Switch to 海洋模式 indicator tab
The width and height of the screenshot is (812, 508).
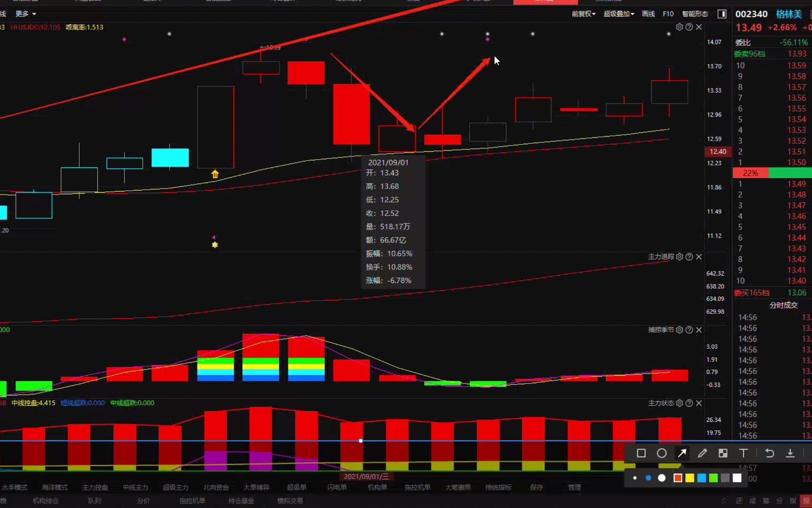coord(55,487)
